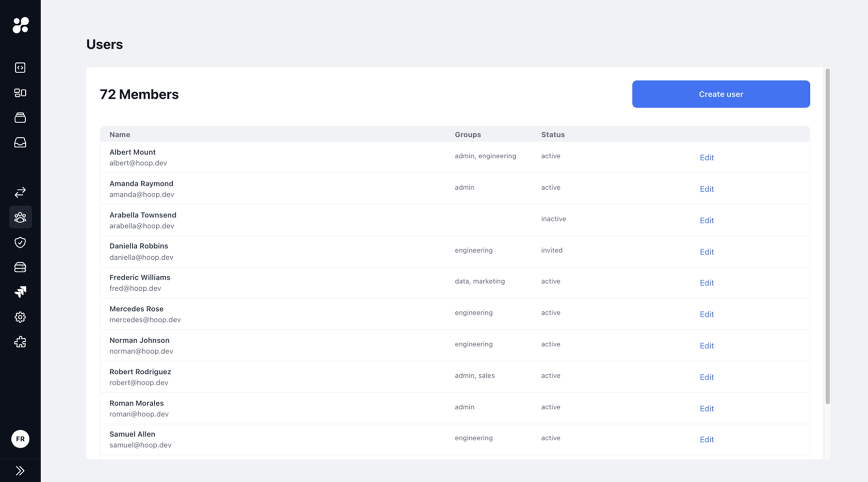The image size is (868, 482).
Task: Click the Name column header
Action: [x=119, y=134]
